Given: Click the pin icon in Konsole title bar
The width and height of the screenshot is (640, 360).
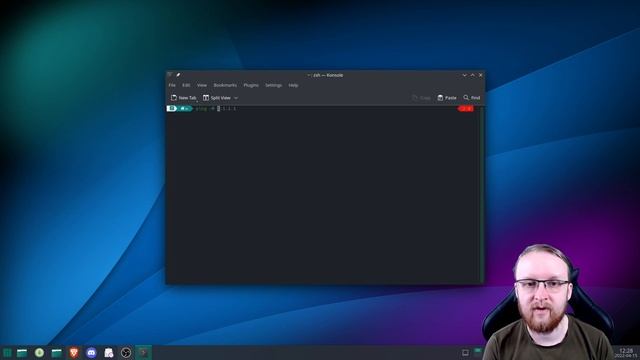Looking at the screenshot, I should click(178, 75).
